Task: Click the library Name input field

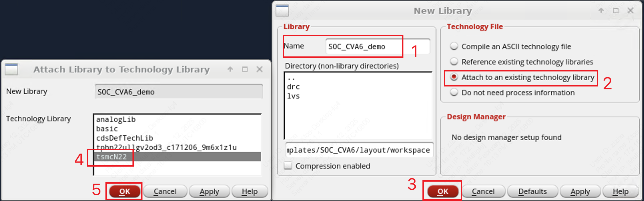Action: pos(377,46)
